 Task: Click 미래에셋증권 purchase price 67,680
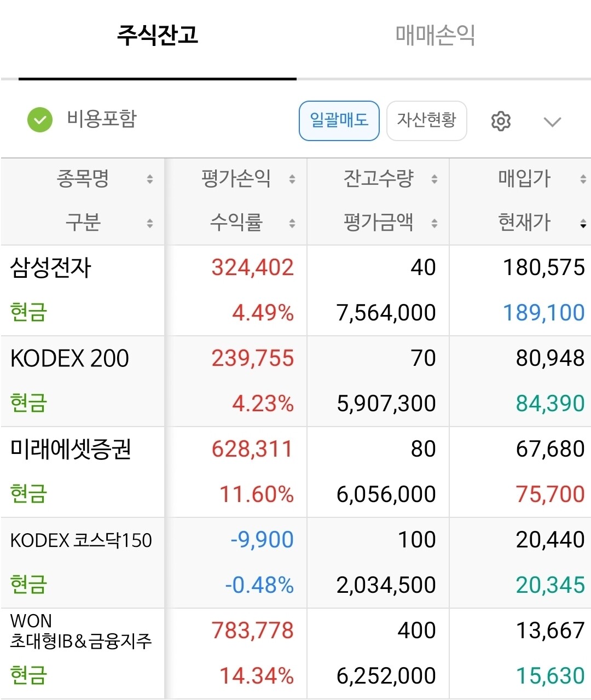pos(551,449)
